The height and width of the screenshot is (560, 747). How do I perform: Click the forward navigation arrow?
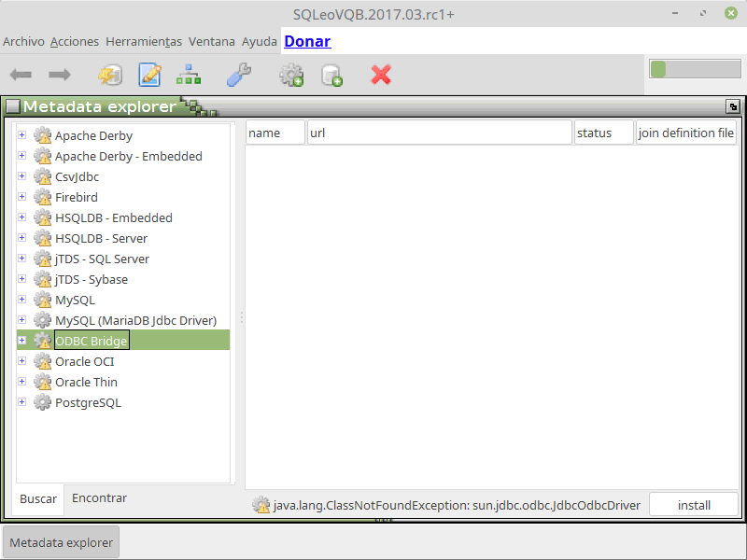pyautogui.click(x=58, y=75)
